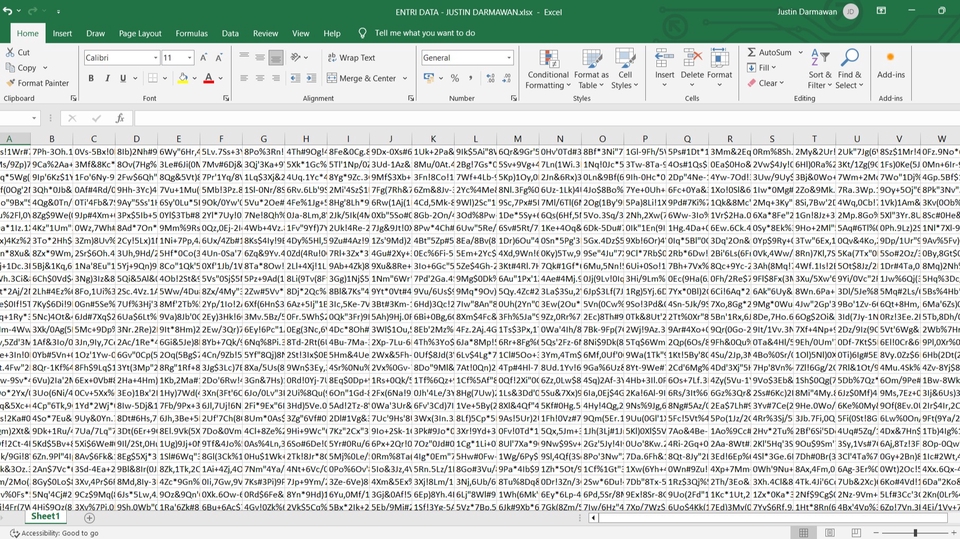
Task: Apply the red font color A
Action: [x=209, y=78]
